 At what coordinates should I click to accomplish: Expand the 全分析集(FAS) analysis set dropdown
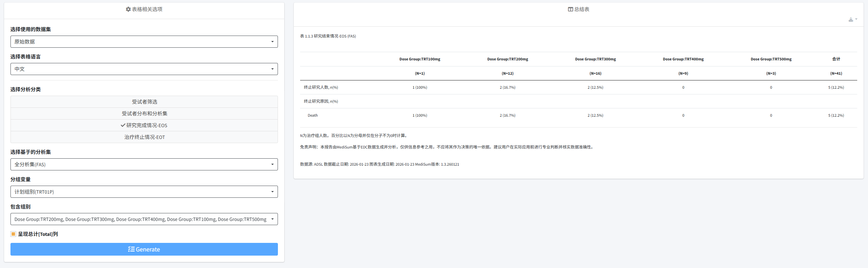[144, 164]
